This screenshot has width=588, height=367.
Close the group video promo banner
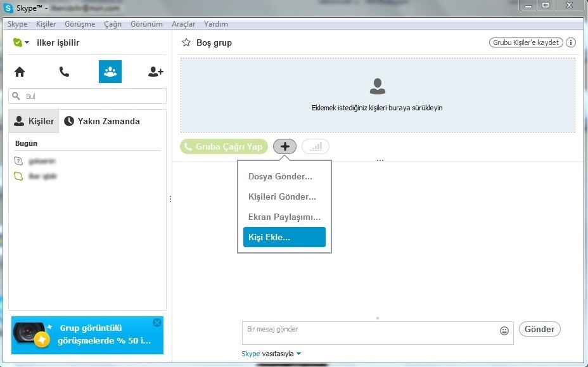click(157, 323)
